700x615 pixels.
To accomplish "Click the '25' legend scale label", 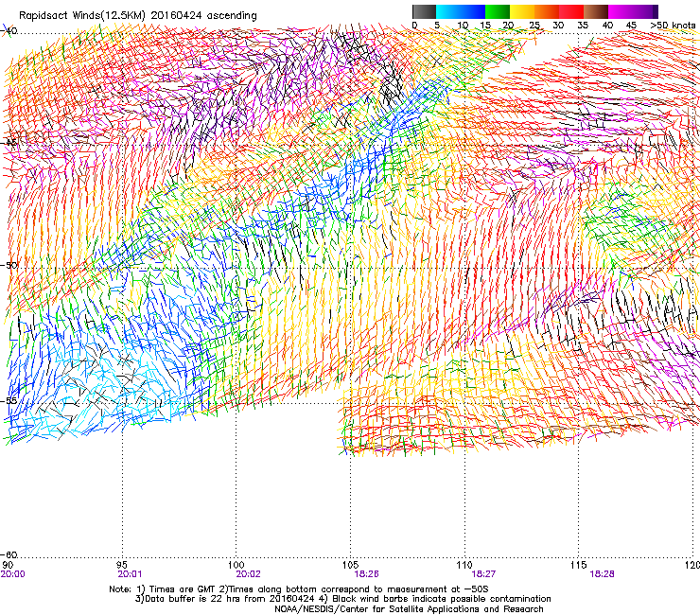I will (534, 25).
